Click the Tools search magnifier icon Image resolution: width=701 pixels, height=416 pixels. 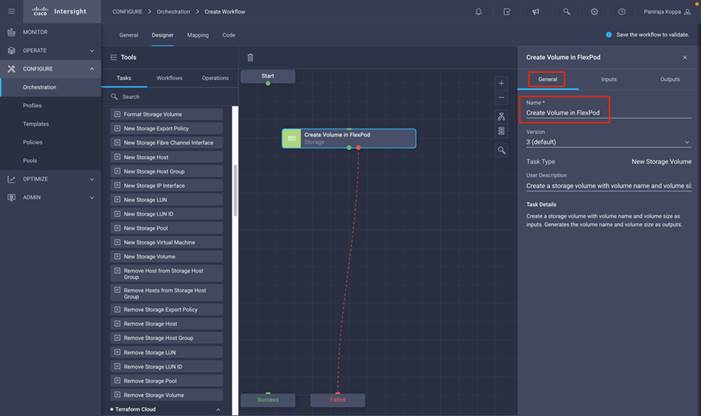[114, 97]
